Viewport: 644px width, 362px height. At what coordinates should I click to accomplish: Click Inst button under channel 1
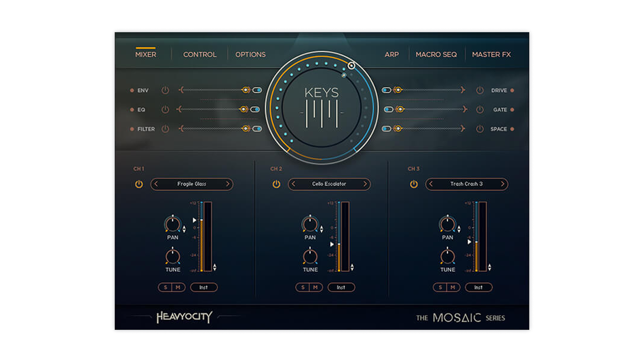pyautogui.click(x=204, y=287)
